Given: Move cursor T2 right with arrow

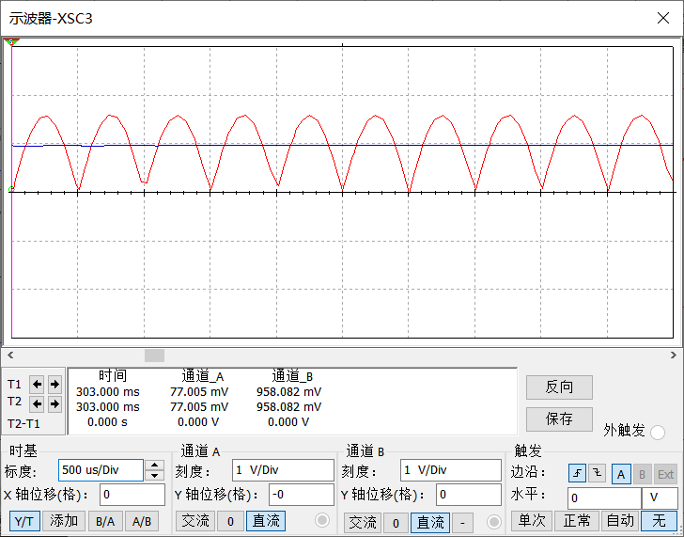Looking at the screenshot, I should point(55,404).
